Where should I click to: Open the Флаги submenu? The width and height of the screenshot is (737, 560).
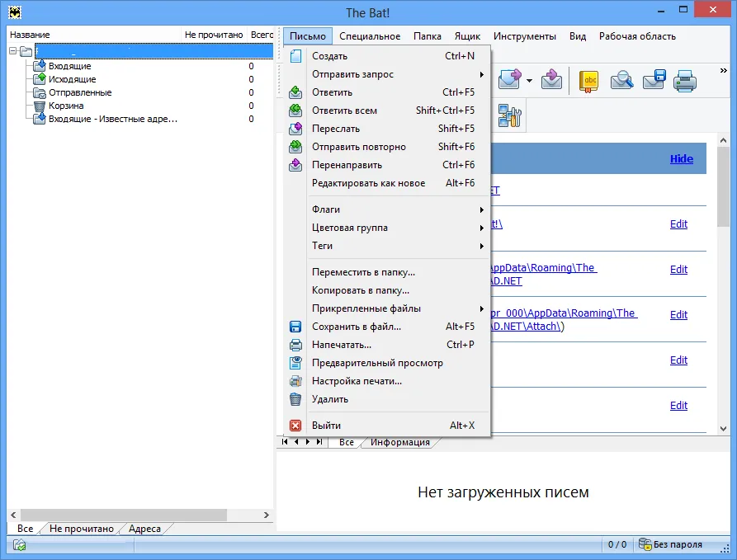(x=387, y=209)
